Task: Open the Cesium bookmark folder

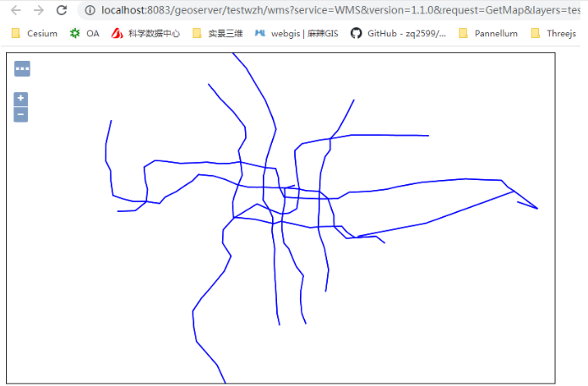Action: [x=35, y=33]
